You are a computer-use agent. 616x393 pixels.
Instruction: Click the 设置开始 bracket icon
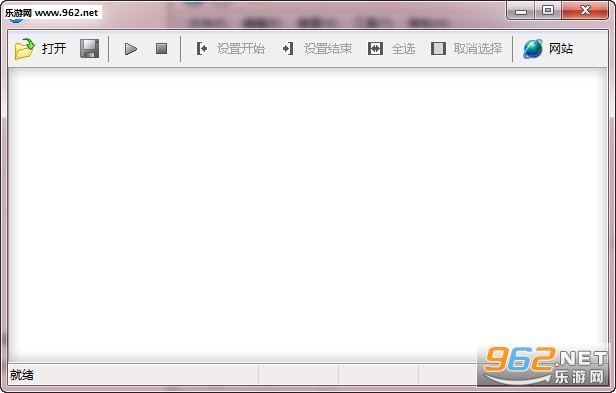202,49
